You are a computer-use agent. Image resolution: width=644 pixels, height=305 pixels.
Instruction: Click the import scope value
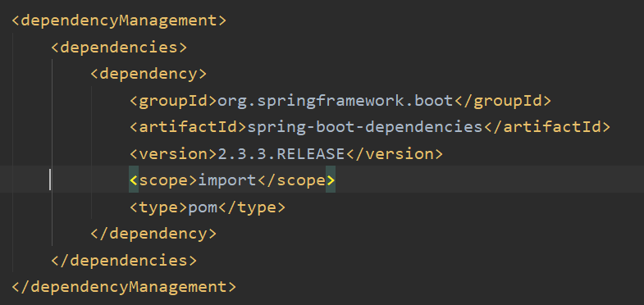(227, 180)
